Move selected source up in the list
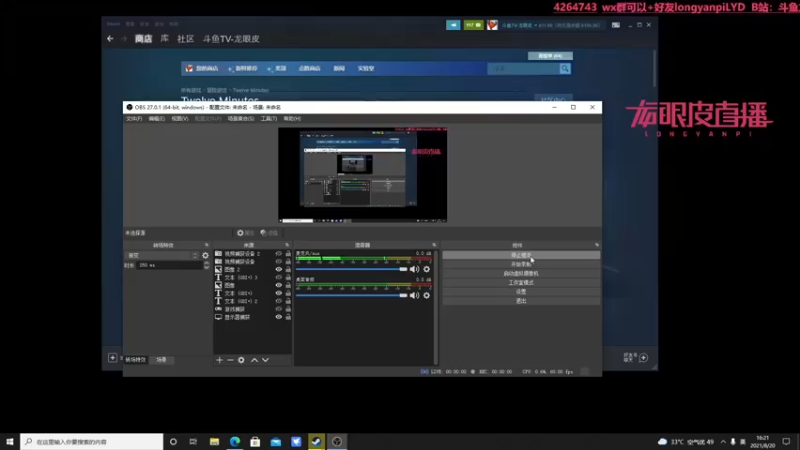800x450 pixels. point(254,360)
